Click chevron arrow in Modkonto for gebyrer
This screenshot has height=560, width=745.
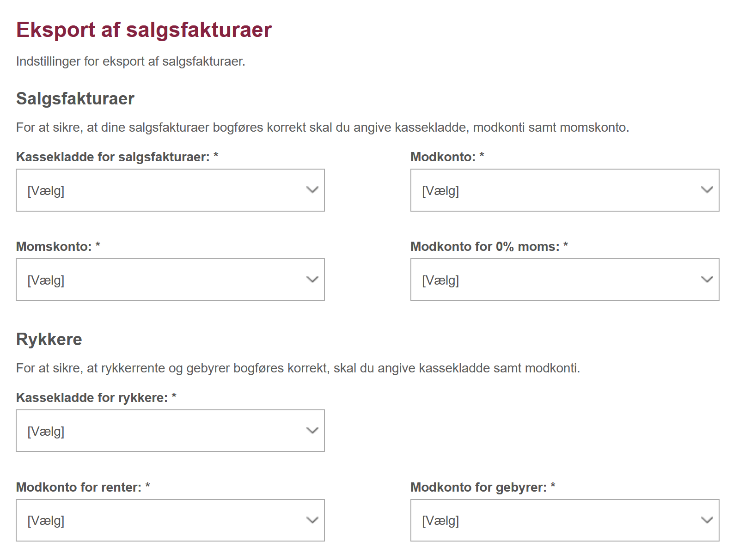click(707, 520)
